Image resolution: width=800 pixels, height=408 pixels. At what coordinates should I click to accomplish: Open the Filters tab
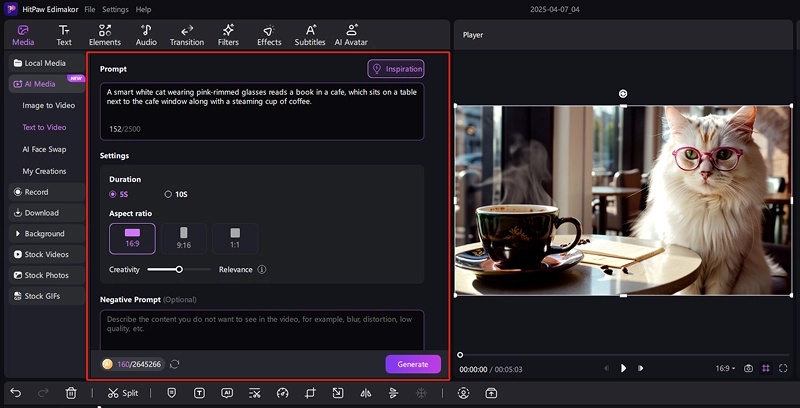click(228, 35)
